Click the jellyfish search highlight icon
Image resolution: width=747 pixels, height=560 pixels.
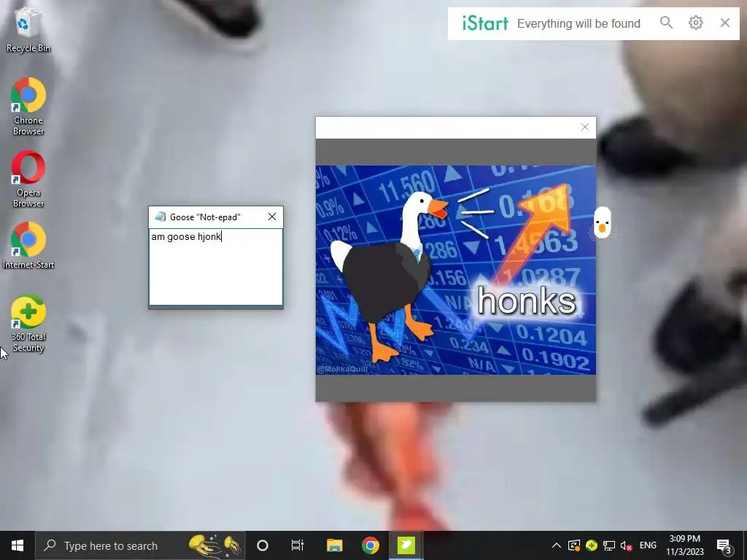214,545
